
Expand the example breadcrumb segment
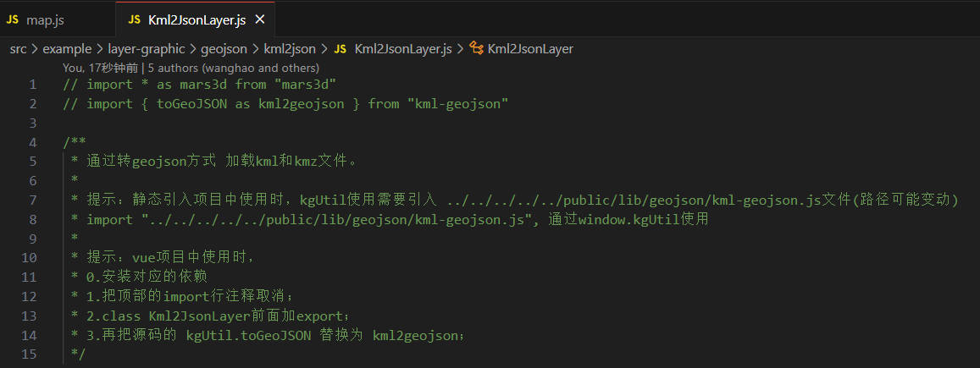coord(67,49)
